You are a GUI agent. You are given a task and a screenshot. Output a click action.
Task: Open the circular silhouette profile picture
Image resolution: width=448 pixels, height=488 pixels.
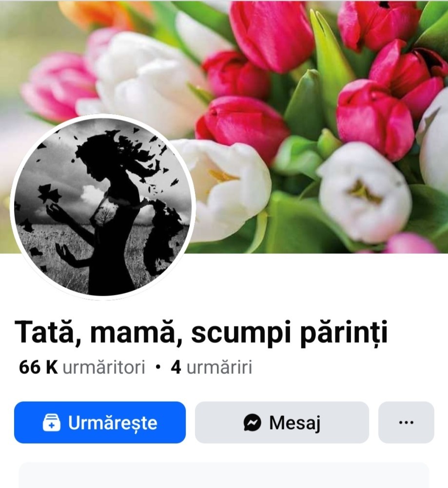[103, 207]
